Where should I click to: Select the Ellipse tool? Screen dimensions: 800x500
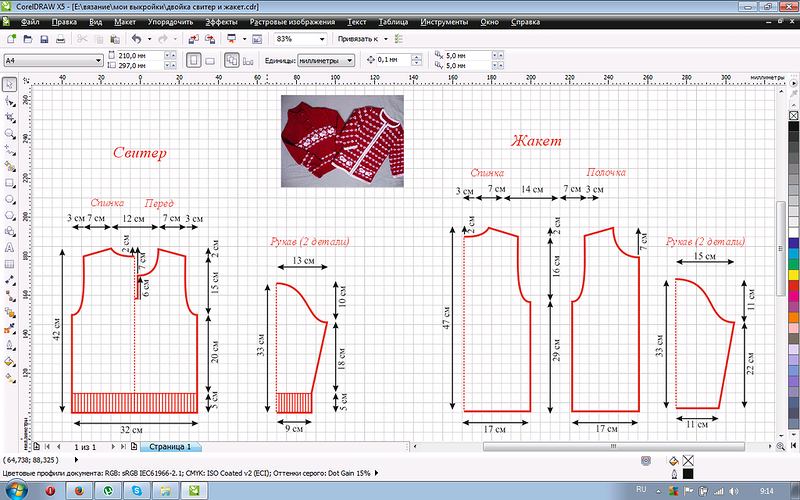pyautogui.click(x=9, y=199)
